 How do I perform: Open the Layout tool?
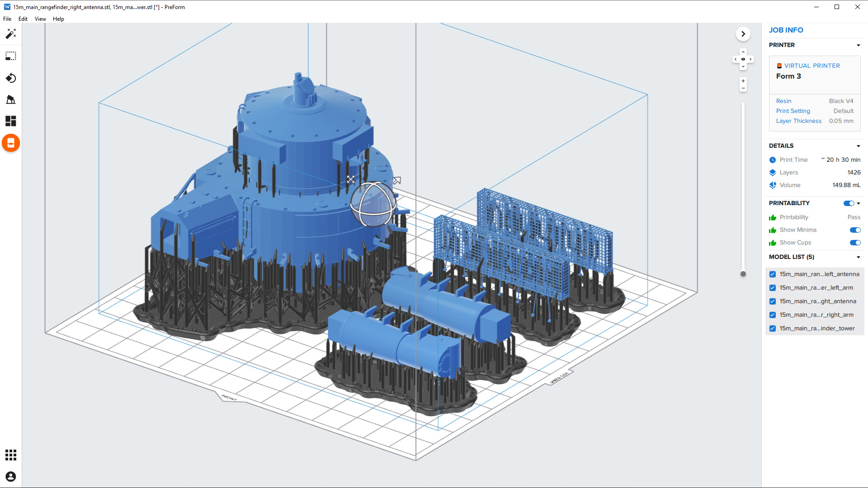11,121
